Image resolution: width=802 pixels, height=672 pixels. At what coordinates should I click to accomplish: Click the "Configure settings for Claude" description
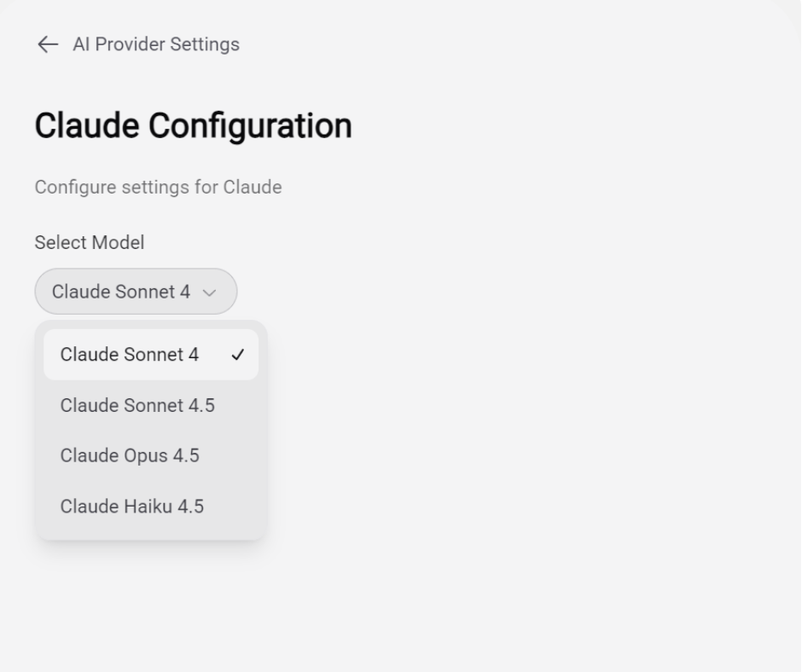[158, 187]
